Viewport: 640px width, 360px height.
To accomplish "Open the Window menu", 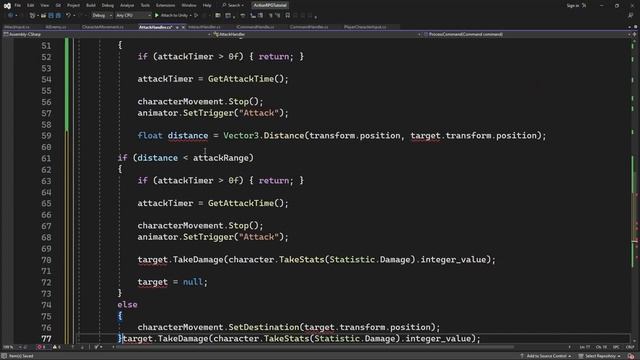I will [x=189, y=5].
